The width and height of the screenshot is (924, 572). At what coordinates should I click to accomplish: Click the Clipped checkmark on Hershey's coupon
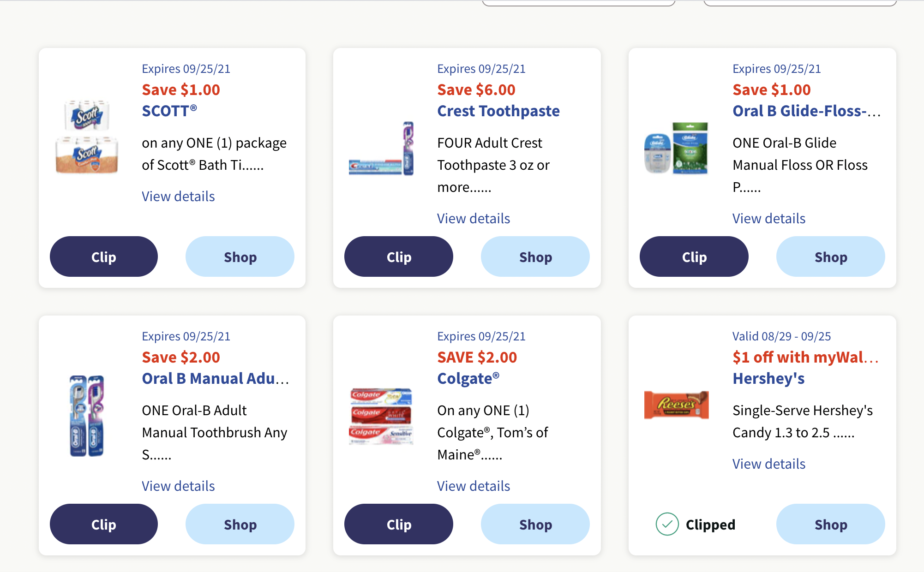[667, 524]
